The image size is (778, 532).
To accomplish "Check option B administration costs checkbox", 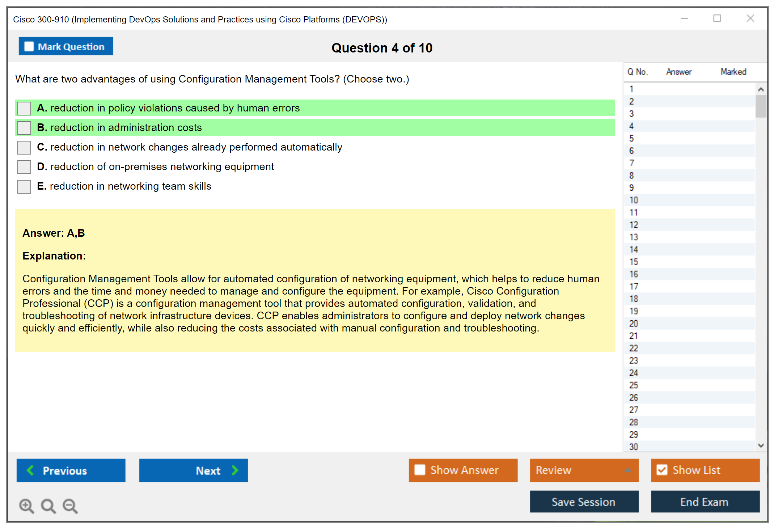I will (x=24, y=128).
